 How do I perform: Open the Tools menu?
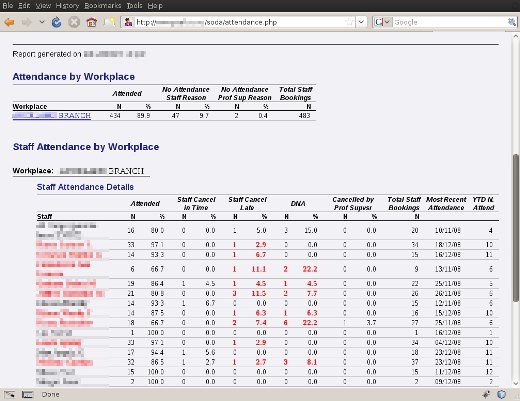click(x=134, y=6)
